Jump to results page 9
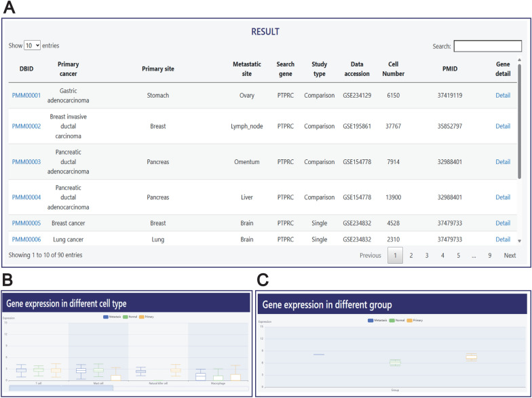532x398 pixels. (x=490, y=255)
